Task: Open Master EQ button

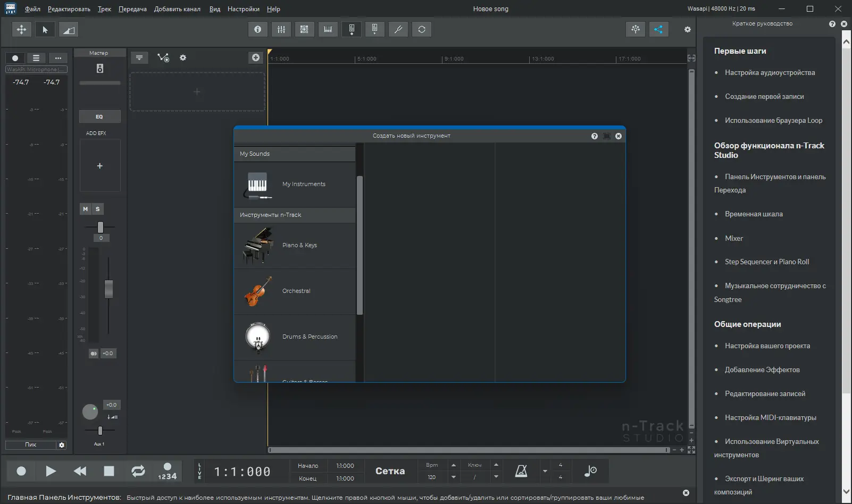Action: 99,117
